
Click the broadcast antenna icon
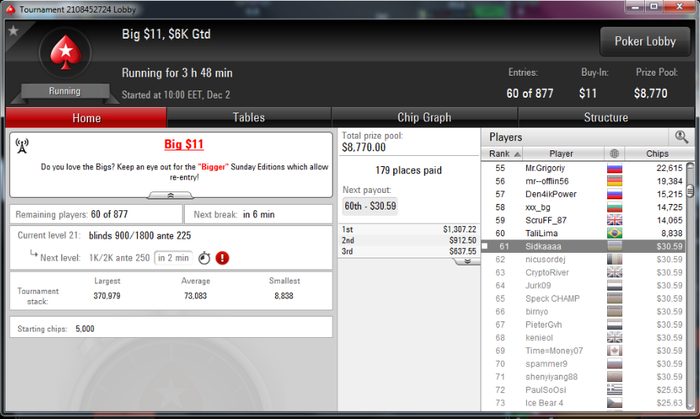[x=22, y=145]
